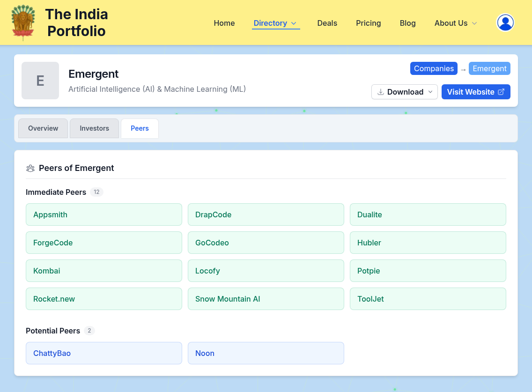
Task: Click the Companies breadcrumb
Action: (434, 68)
